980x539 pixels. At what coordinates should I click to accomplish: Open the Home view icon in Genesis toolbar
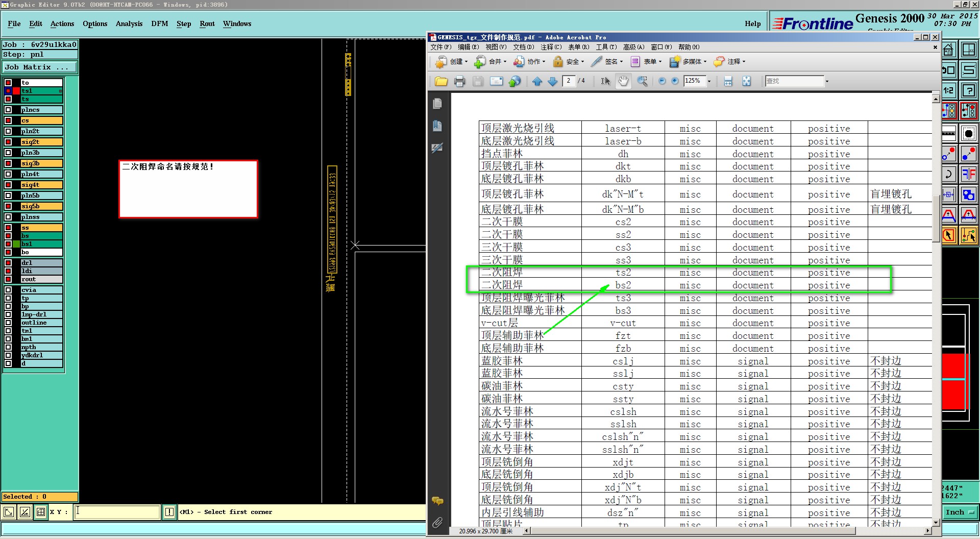point(949,50)
